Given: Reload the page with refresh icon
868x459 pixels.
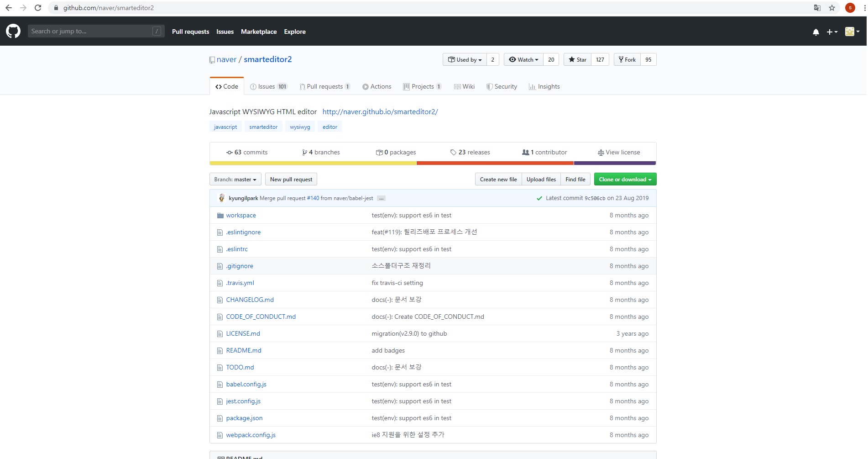Looking at the screenshot, I should (x=38, y=8).
